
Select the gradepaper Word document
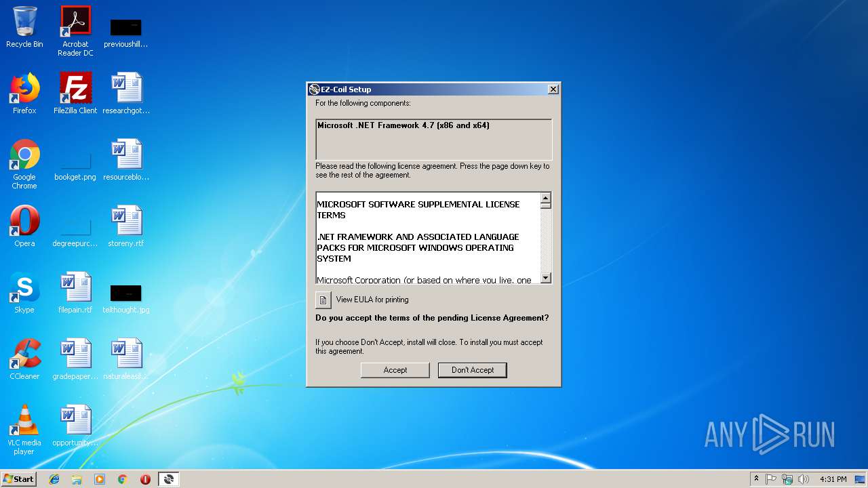(x=75, y=359)
